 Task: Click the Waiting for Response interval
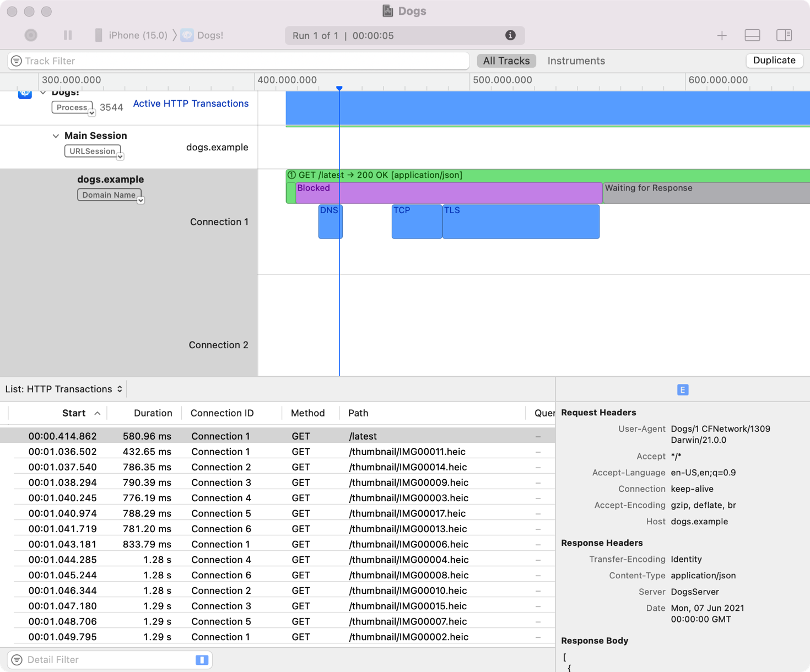tap(706, 193)
